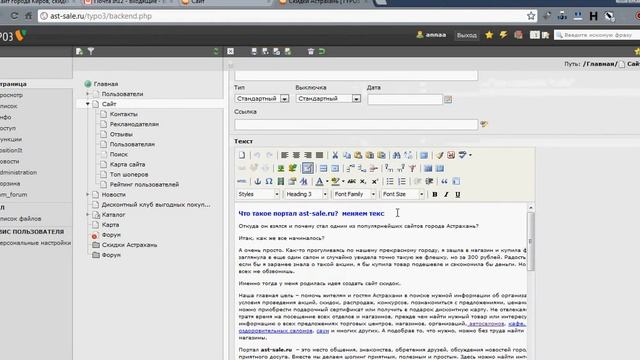
Task: Click the star bookmarks icon in top bar
Action: click(x=489, y=35)
